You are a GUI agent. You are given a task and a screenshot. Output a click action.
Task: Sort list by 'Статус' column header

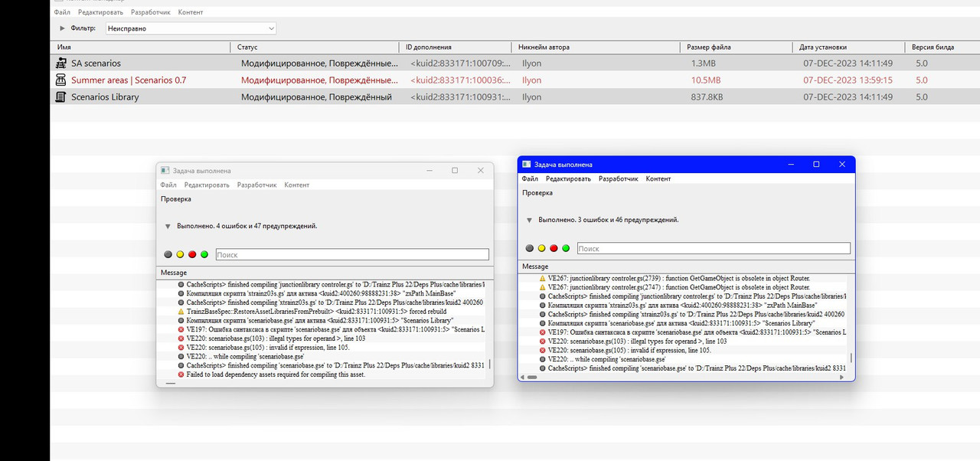315,47
